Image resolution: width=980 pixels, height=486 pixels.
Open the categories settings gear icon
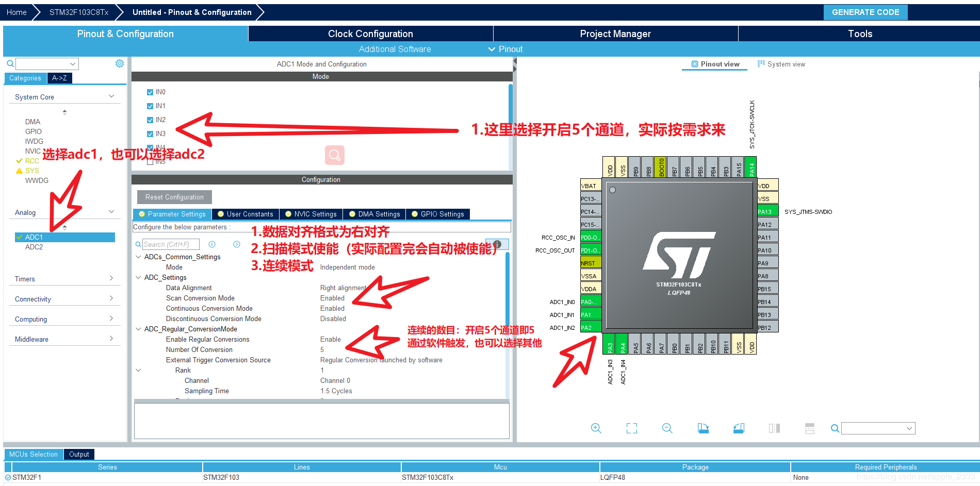point(120,63)
